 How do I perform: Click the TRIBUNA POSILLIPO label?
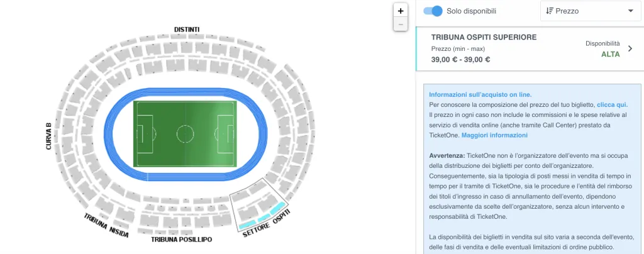point(182,240)
